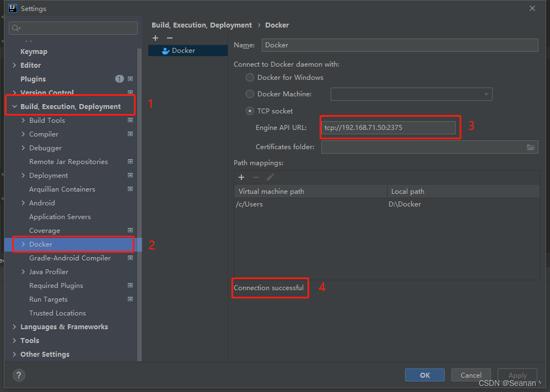This screenshot has width=550, height=392.
Task: Click project-level icon beside Compiler
Action: pyautogui.click(x=131, y=134)
